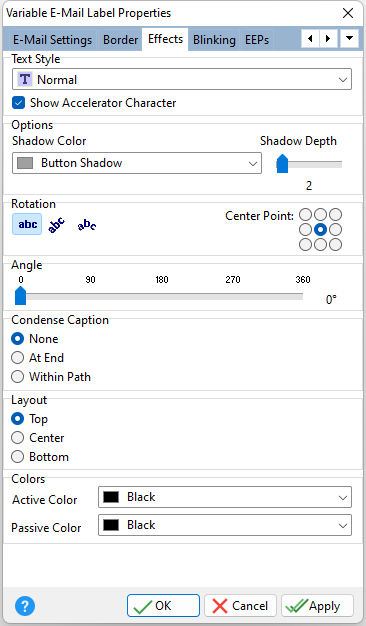Click the Apply button
The width and height of the screenshot is (366, 626).
(317, 606)
